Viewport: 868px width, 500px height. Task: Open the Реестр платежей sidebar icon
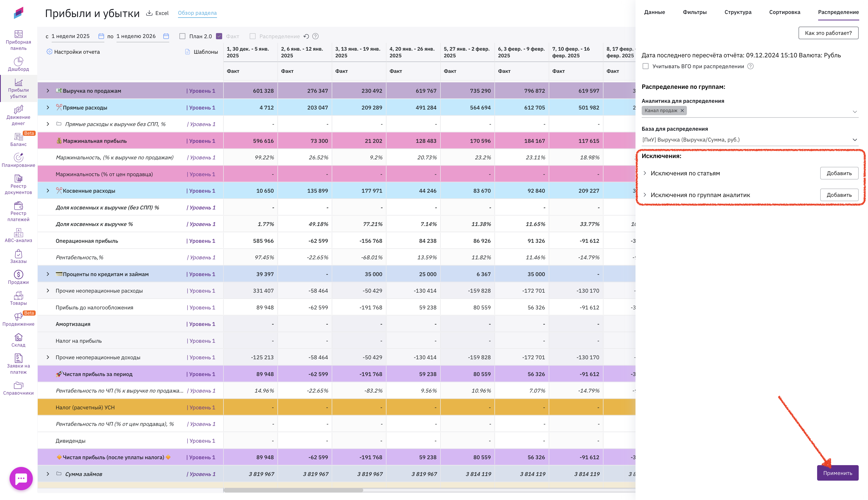coord(18,211)
